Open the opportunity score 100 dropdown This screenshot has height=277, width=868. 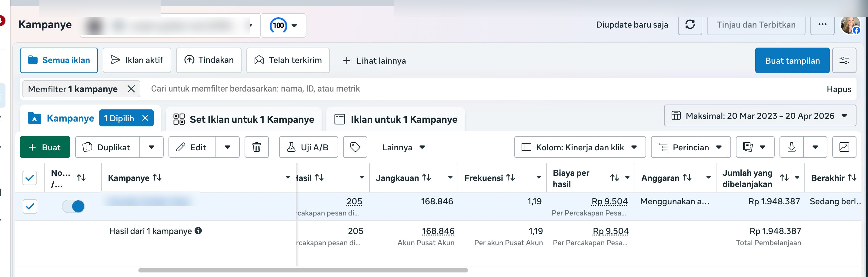(283, 25)
